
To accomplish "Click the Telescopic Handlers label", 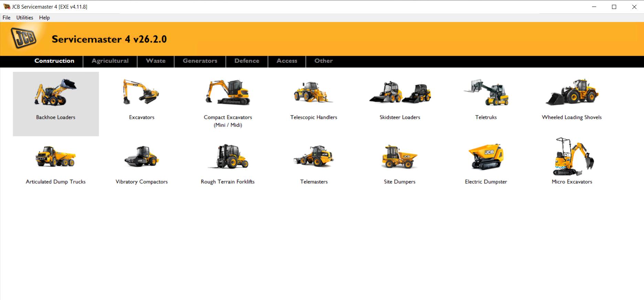I will pyautogui.click(x=313, y=117).
